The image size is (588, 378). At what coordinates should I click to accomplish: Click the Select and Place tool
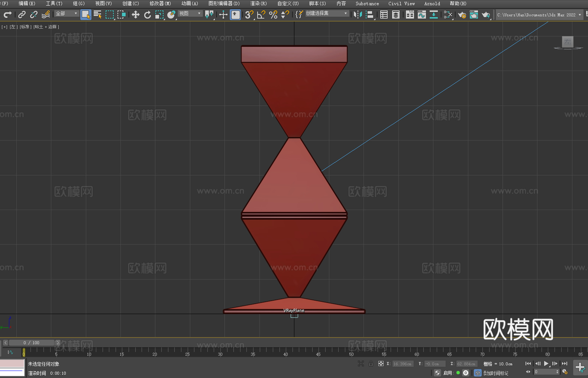tap(171, 14)
